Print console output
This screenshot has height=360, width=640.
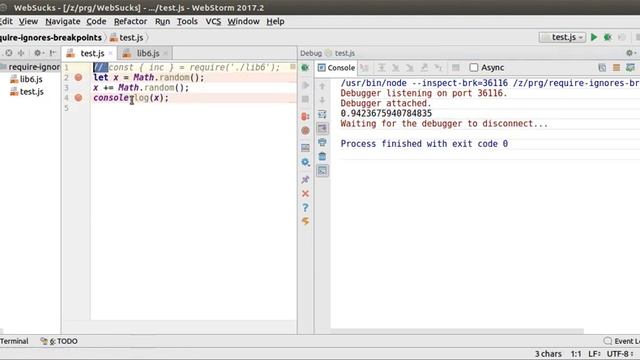pyautogui.click(x=322, y=142)
